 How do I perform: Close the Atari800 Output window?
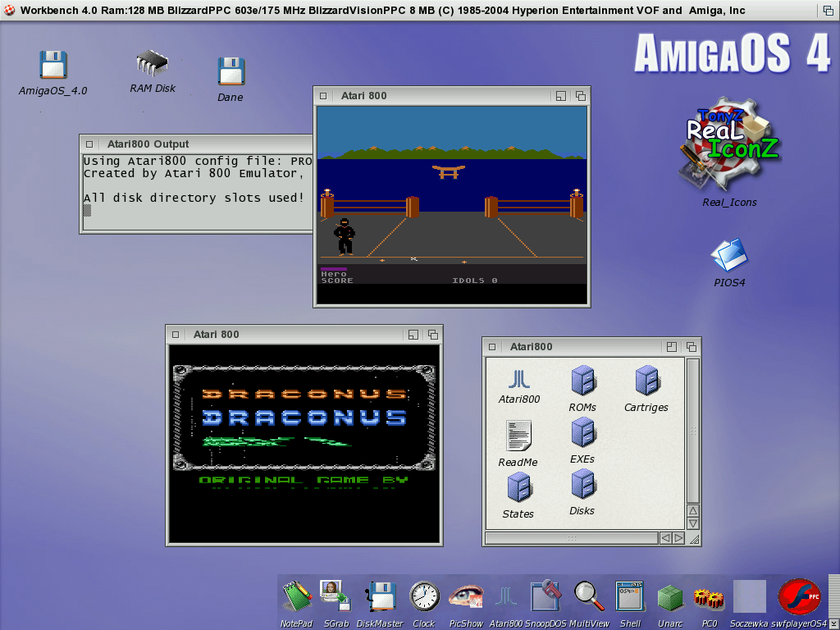(89, 144)
